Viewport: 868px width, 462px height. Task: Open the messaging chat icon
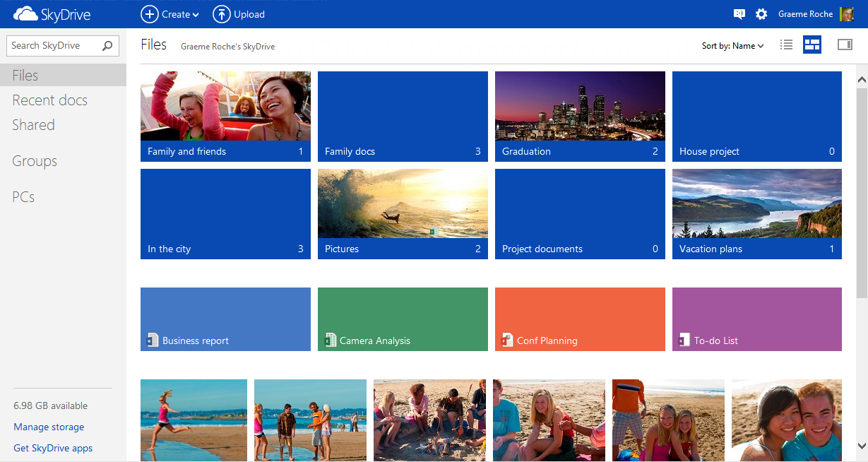(739, 14)
